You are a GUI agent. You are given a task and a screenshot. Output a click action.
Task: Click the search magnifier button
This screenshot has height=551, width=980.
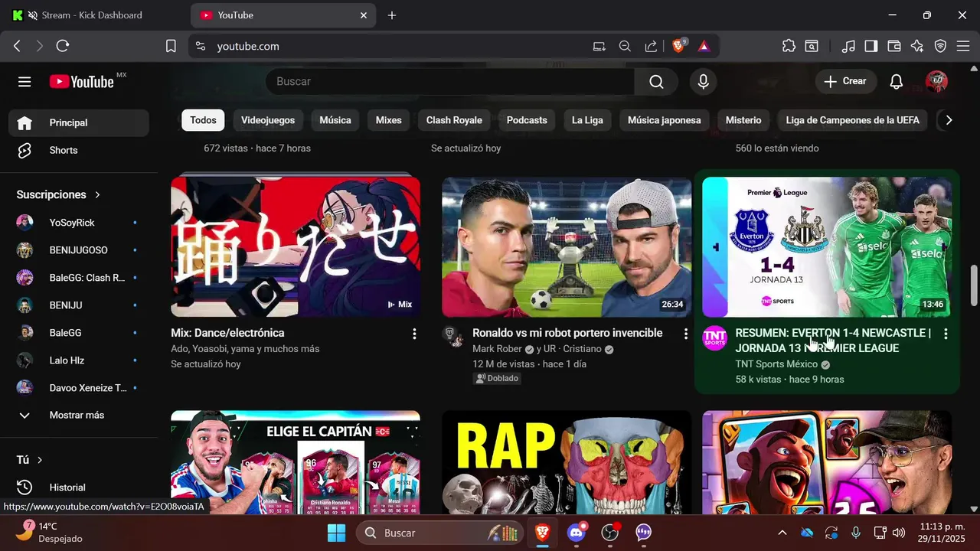656,82
